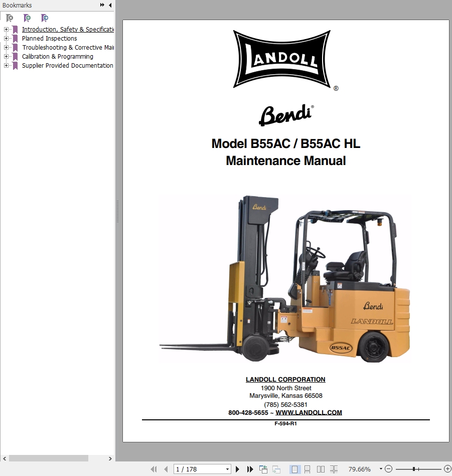The image size is (452, 476).
Task: Open the zoom percentage dropdown
Action: 381,469
